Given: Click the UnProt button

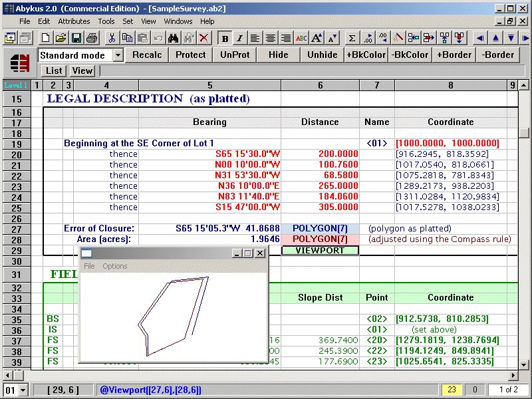Looking at the screenshot, I should coord(235,55).
